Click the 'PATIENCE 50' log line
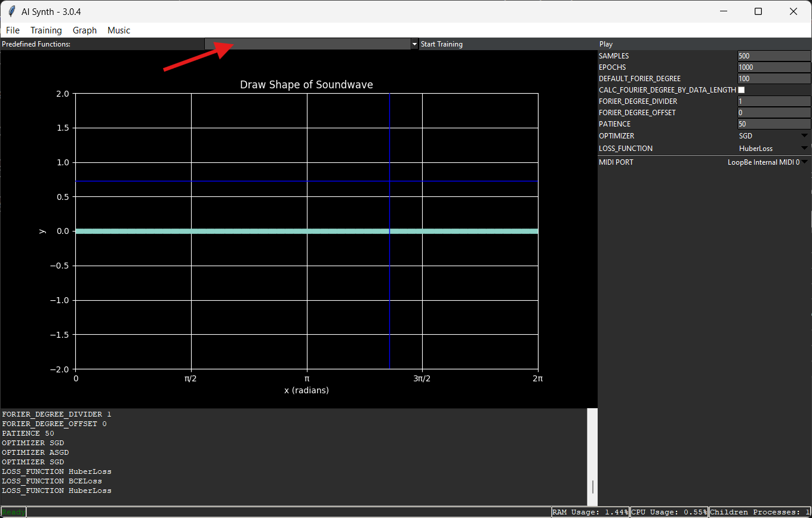812x518 pixels. pyautogui.click(x=28, y=433)
